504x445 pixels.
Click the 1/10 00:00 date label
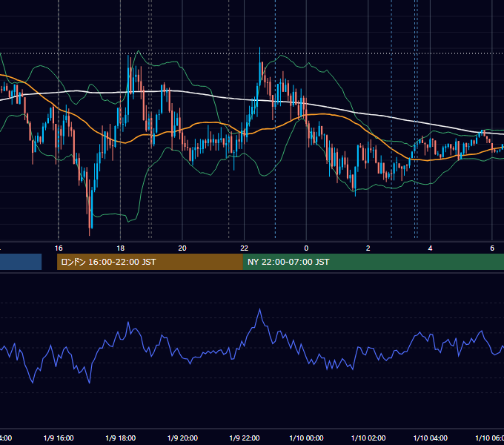click(x=306, y=438)
